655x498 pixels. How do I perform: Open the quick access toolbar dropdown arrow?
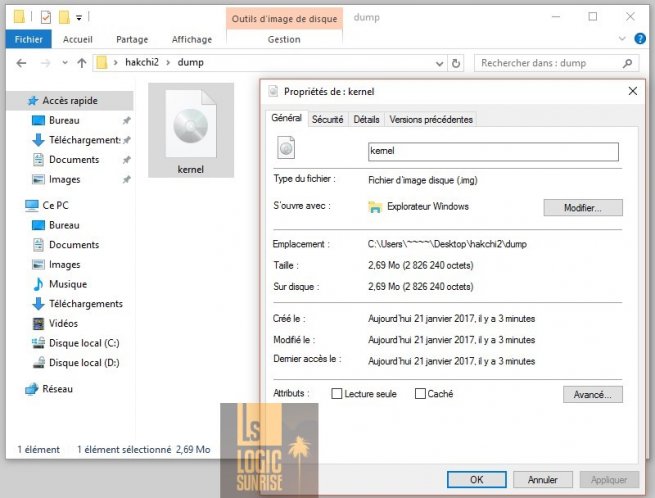click(80, 17)
